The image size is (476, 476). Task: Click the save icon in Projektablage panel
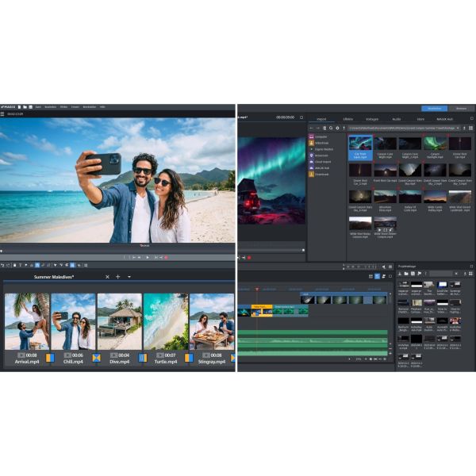coord(413,274)
